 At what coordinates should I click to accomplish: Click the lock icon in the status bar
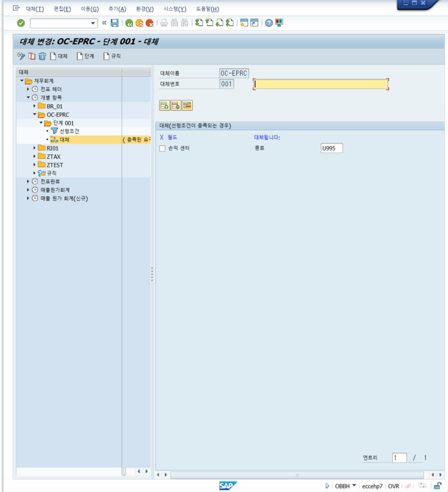point(437,486)
